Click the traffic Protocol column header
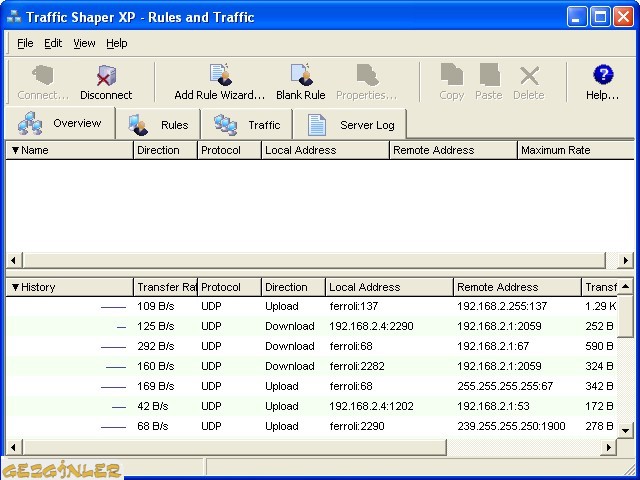This screenshot has width=640, height=480. (x=229, y=287)
